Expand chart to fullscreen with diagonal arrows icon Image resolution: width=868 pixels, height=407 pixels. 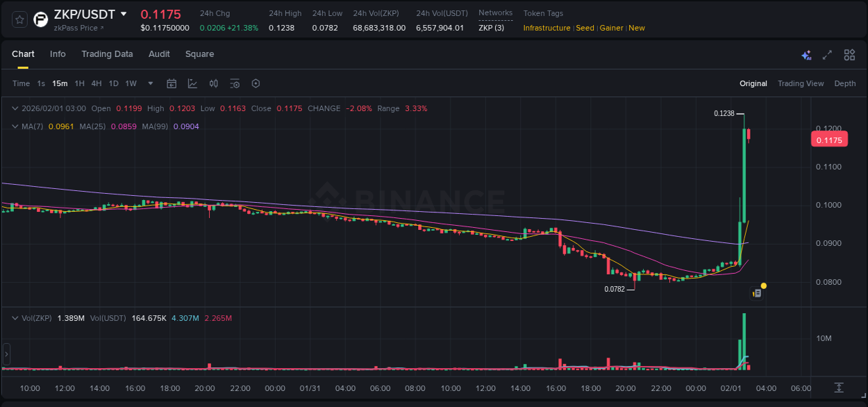[x=826, y=54]
